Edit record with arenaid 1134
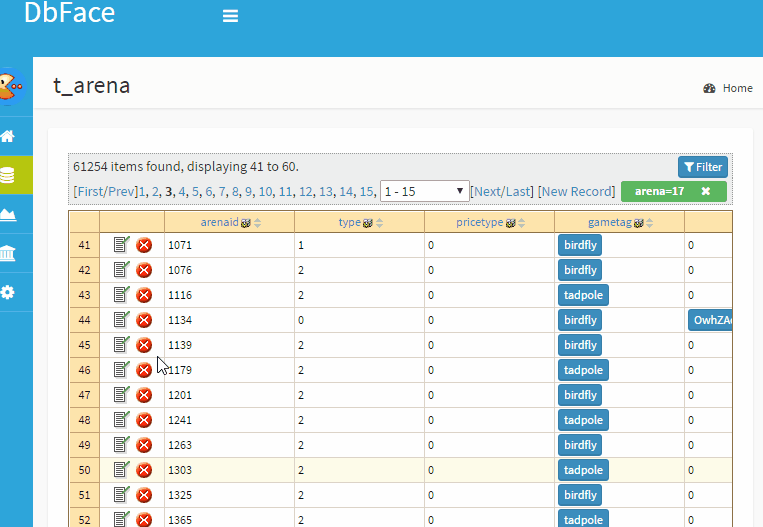Screen dimensions: 763x527 [121, 319]
